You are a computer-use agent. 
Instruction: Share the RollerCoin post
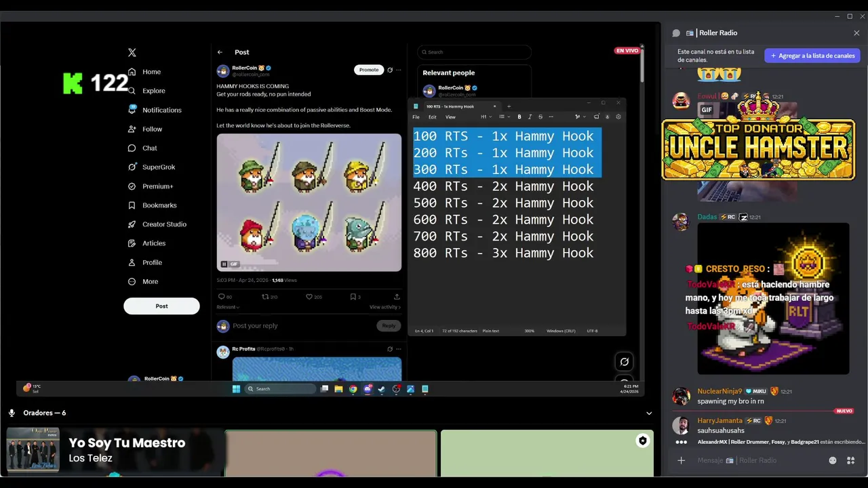397,297
